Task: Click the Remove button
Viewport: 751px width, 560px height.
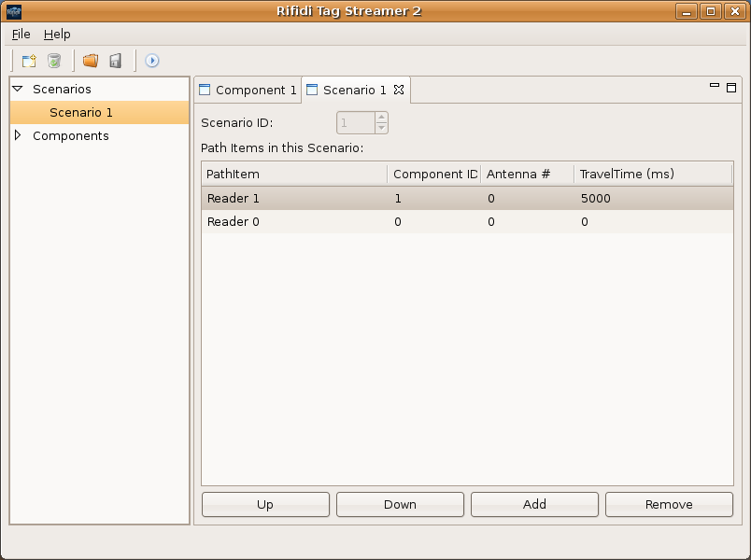Action: pos(669,505)
